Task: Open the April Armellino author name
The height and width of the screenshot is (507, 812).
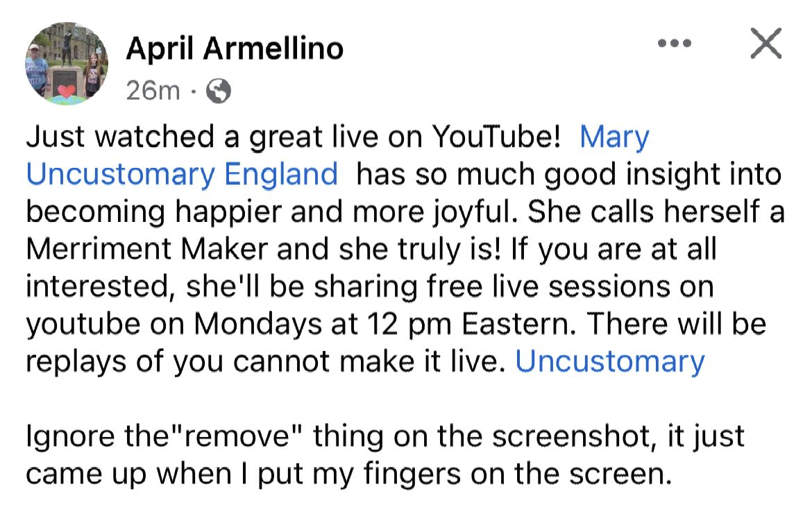Action: 235,49
